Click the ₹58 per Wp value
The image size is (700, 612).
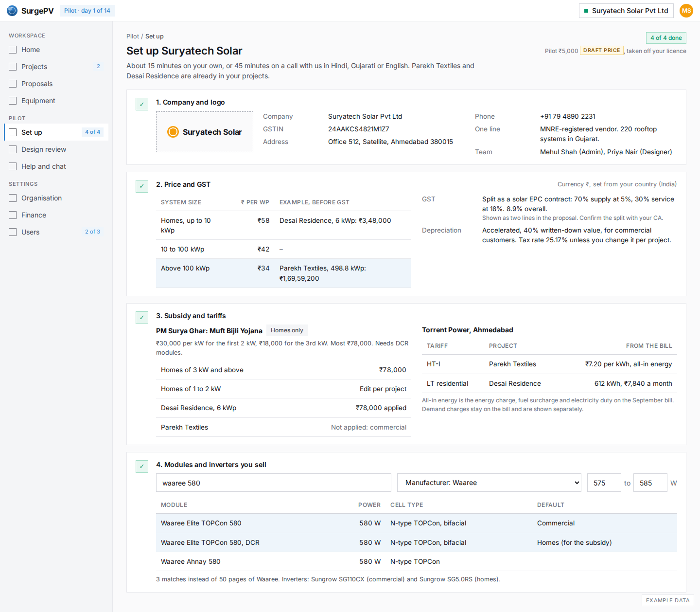263,220
